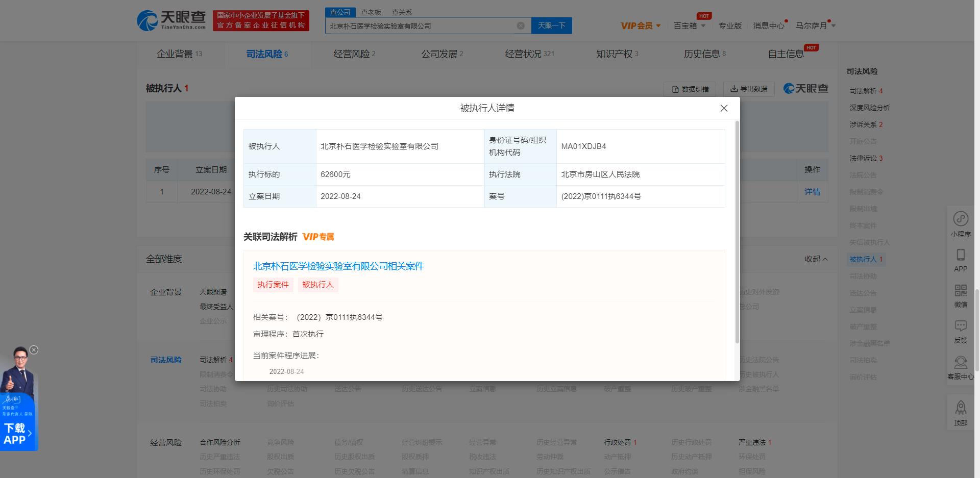Open the 自主信息 tab

coord(786,54)
